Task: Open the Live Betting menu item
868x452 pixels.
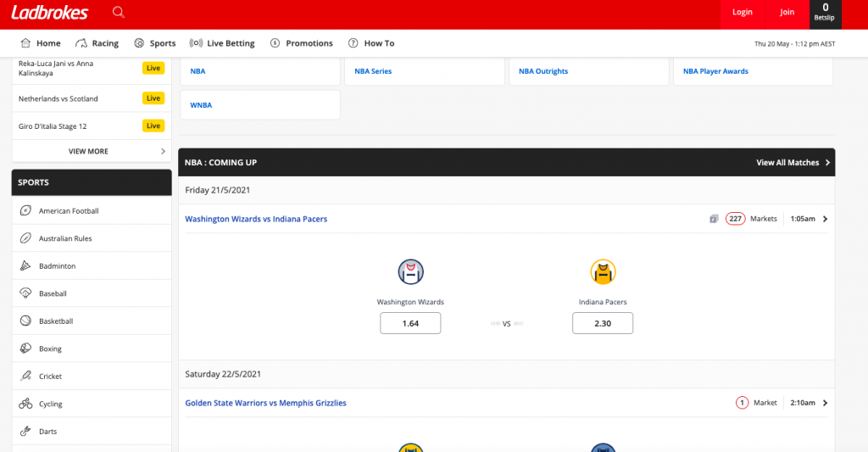Action: (x=222, y=43)
